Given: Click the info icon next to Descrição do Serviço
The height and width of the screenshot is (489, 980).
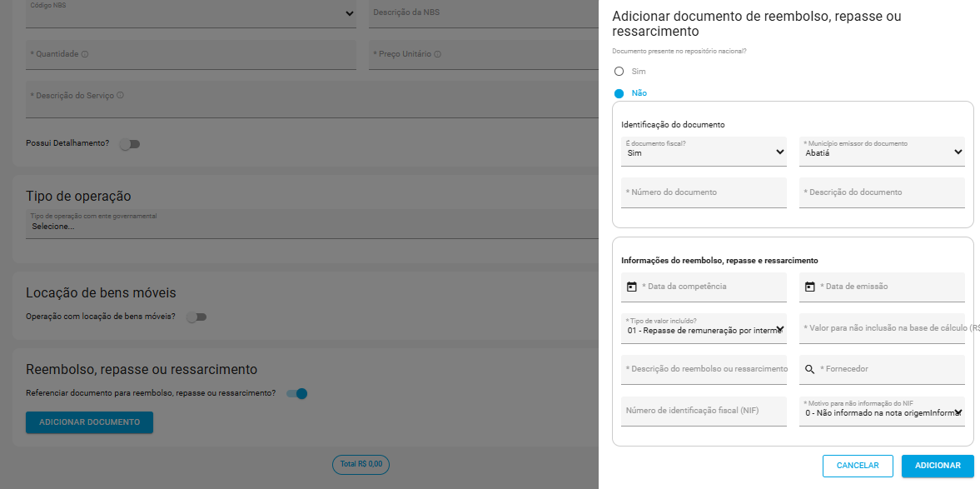Looking at the screenshot, I should (x=120, y=96).
